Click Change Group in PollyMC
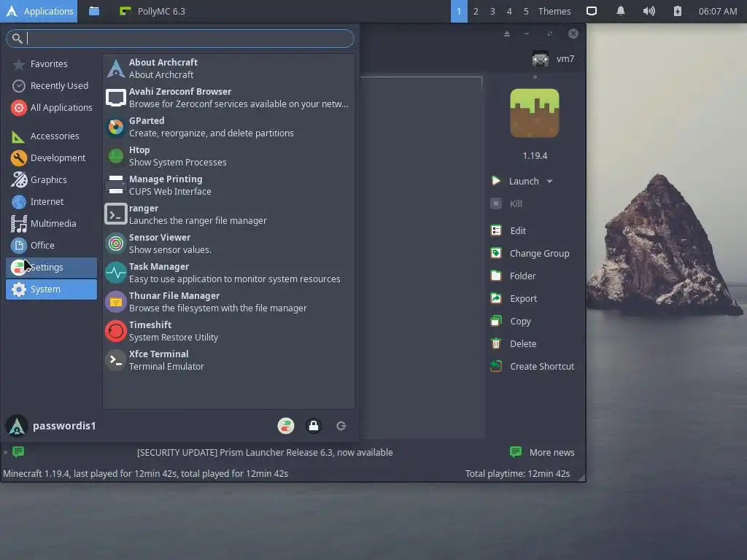Screen dimensions: 747x560 530,253
